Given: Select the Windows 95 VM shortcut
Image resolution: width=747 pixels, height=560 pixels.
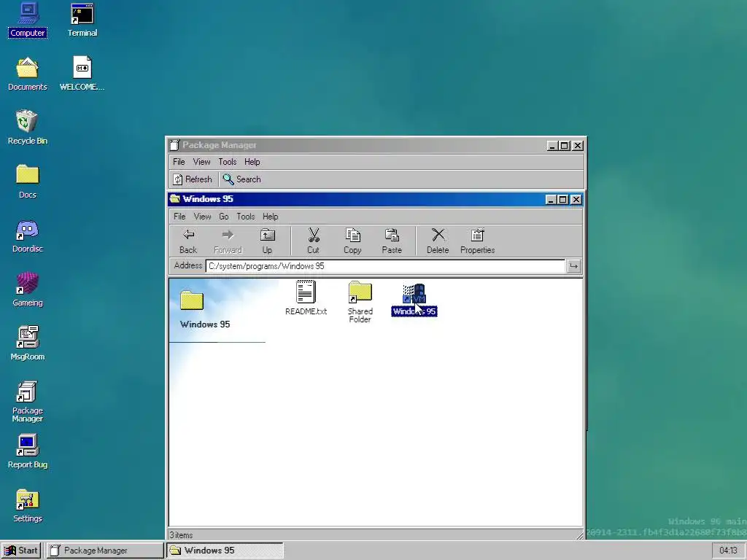Looking at the screenshot, I should pyautogui.click(x=414, y=299).
